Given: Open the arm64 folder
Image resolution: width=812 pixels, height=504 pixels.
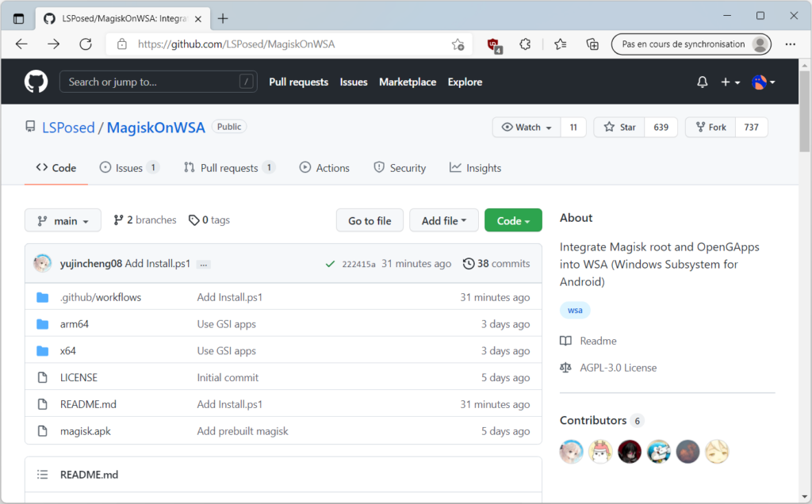Looking at the screenshot, I should tap(75, 324).
